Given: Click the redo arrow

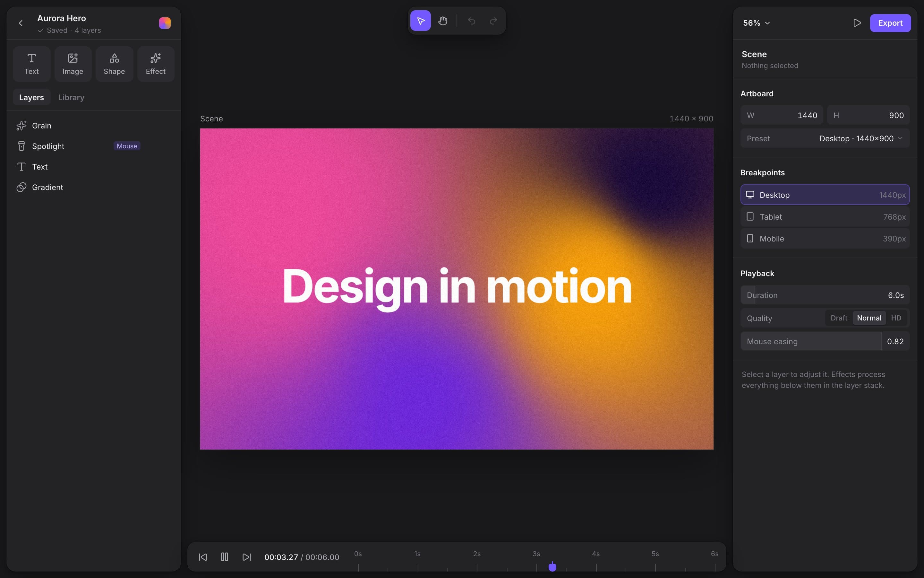Looking at the screenshot, I should (x=493, y=21).
